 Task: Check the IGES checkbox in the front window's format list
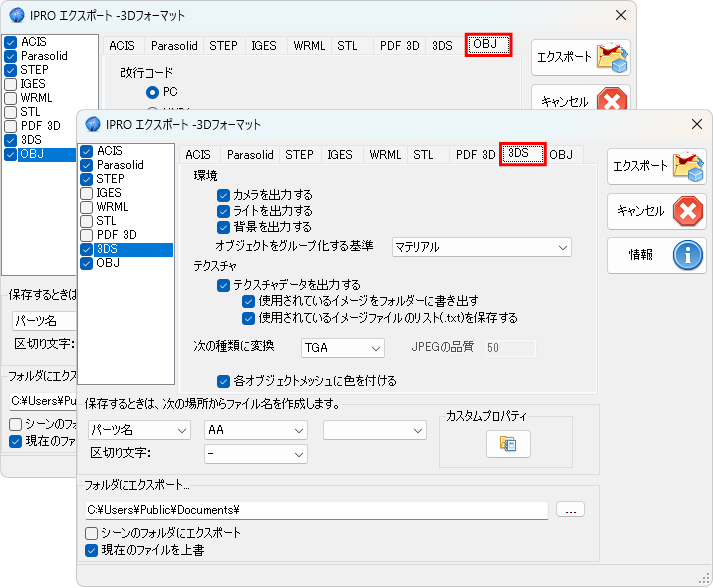click(86, 193)
